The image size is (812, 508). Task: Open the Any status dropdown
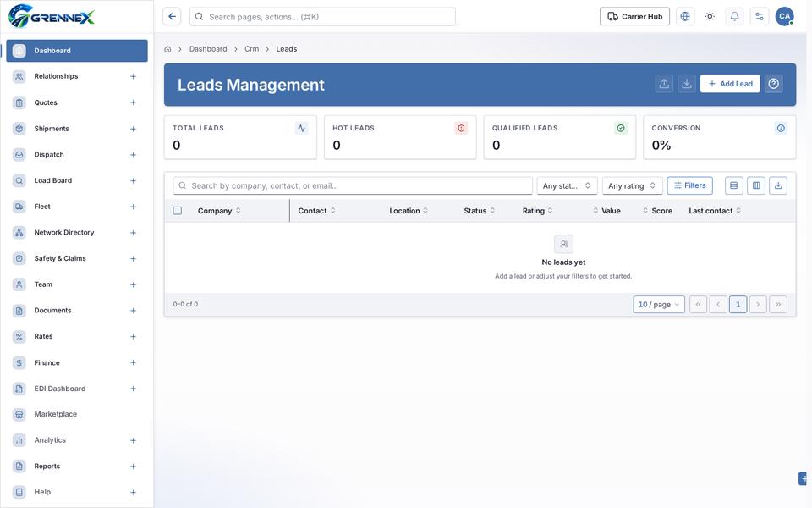click(x=567, y=185)
